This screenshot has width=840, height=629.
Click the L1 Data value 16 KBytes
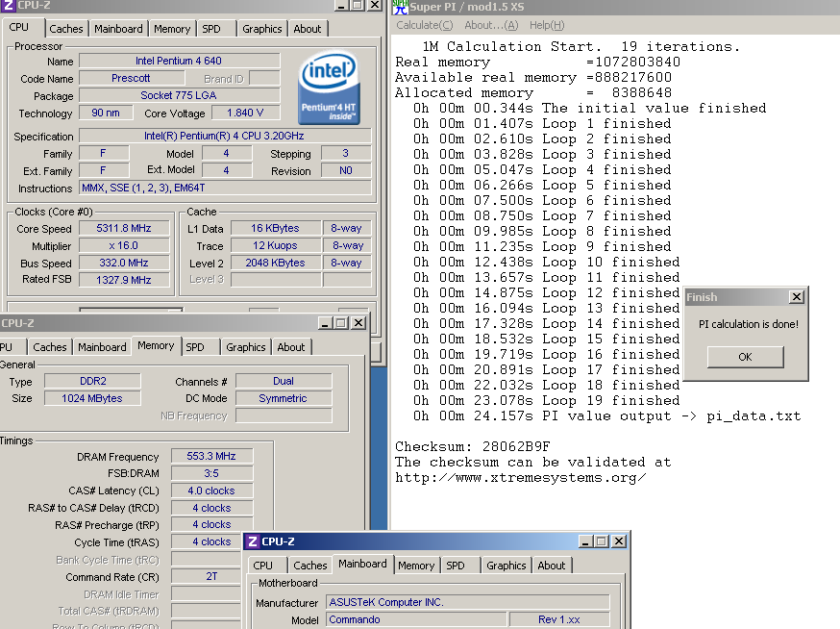coord(276,229)
